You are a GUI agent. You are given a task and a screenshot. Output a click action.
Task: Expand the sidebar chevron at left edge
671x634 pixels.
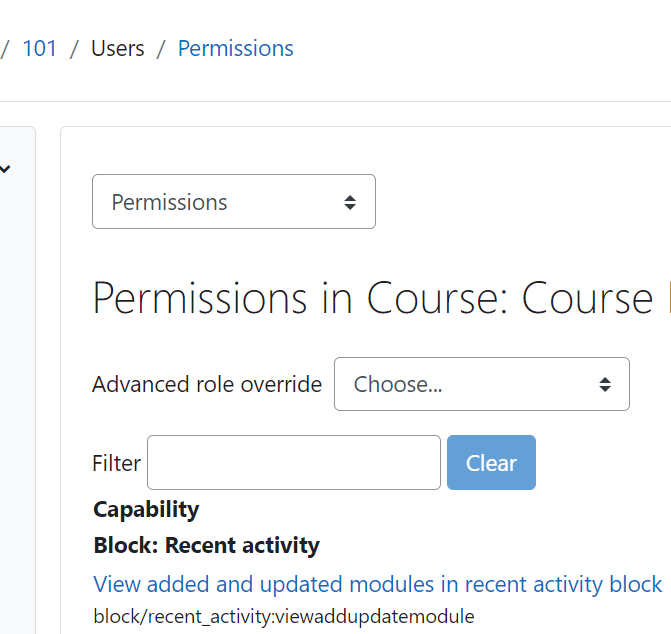(x=5, y=169)
